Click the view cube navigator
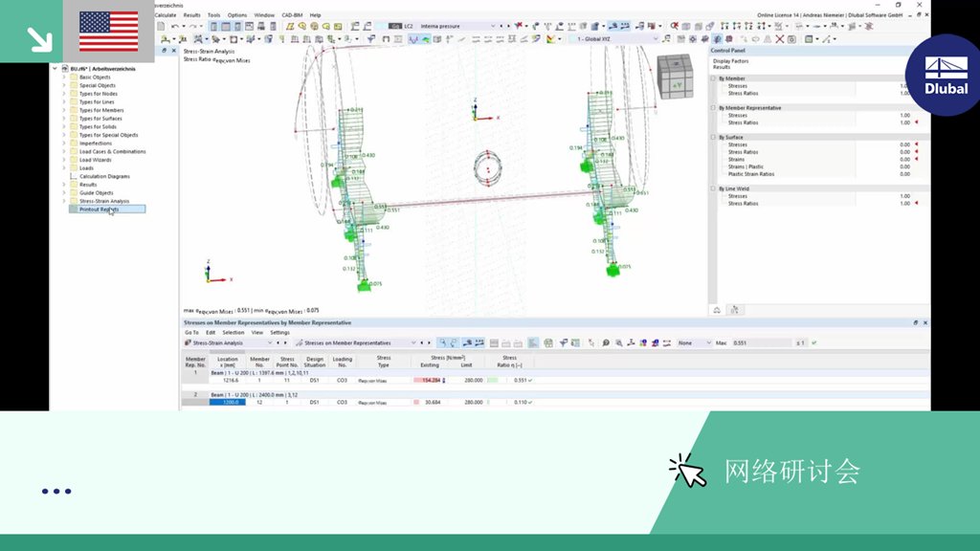The width and height of the screenshot is (980, 551). point(675,77)
